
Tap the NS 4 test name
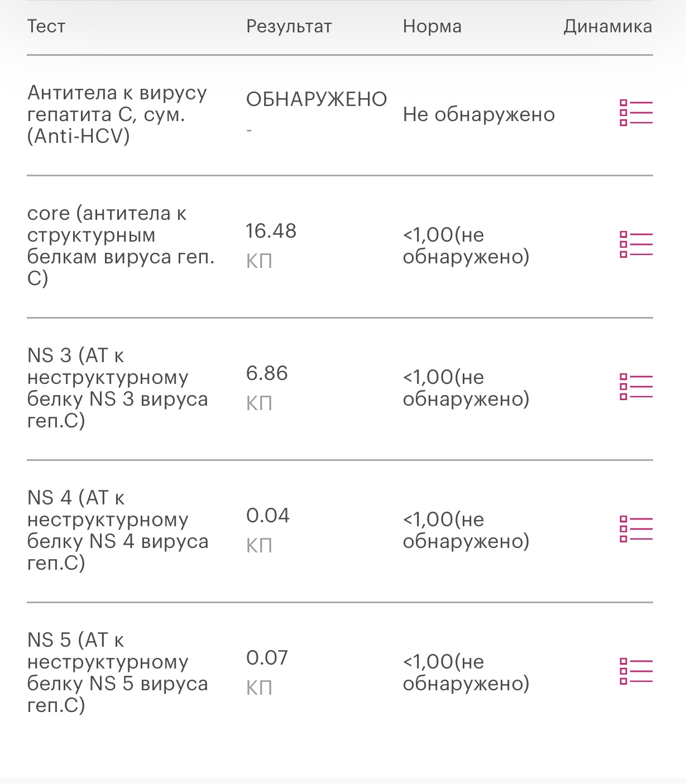tap(117, 530)
